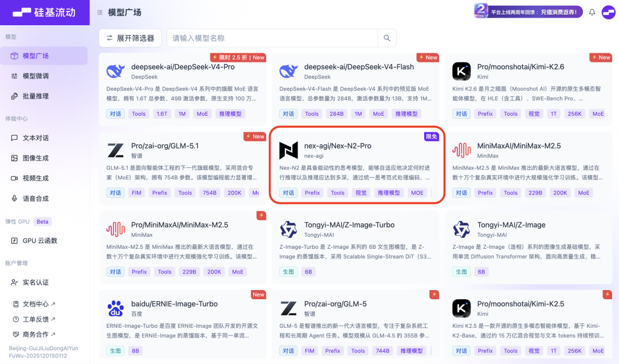
Task: Open nex-agi/Nex-N2-Pro model title
Action: (x=338, y=146)
